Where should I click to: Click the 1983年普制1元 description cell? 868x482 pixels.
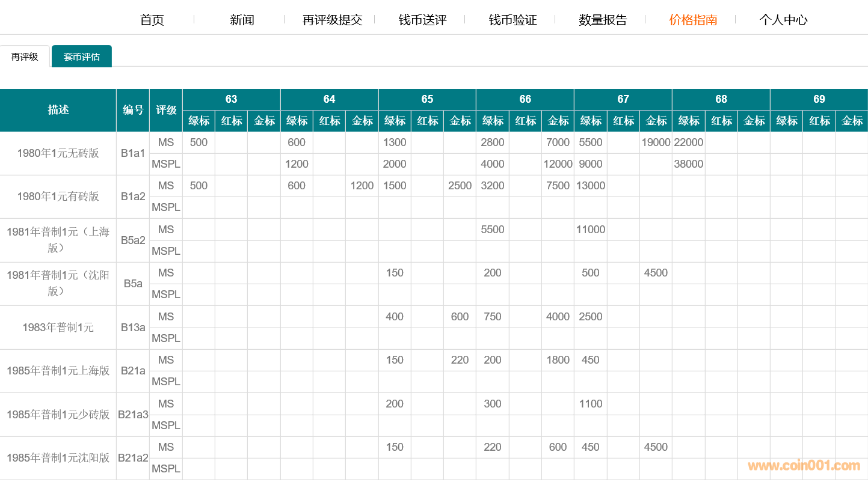(58, 328)
